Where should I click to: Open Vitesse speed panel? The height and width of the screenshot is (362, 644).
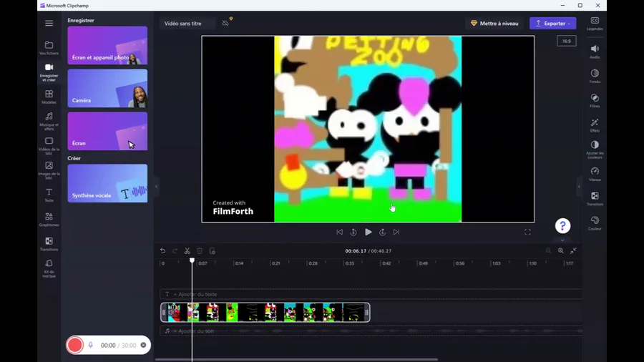pyautogui.click(x=595, y=175)
